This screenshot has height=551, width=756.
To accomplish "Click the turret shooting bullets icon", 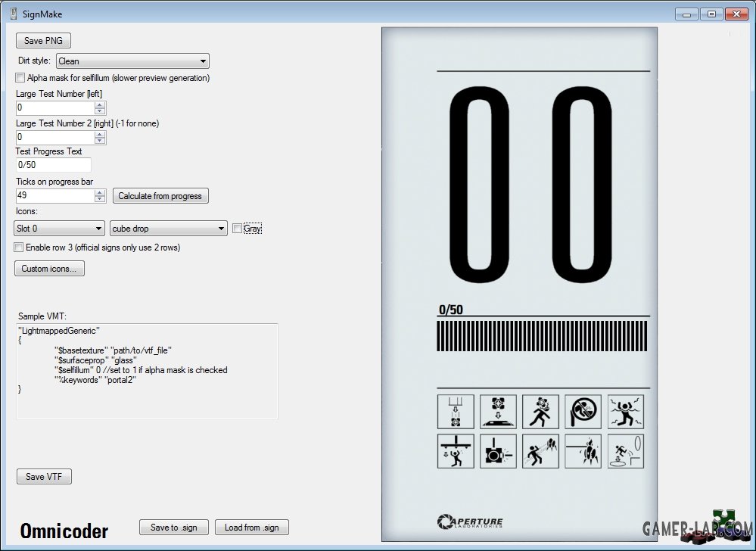I will tap(540, 451).
